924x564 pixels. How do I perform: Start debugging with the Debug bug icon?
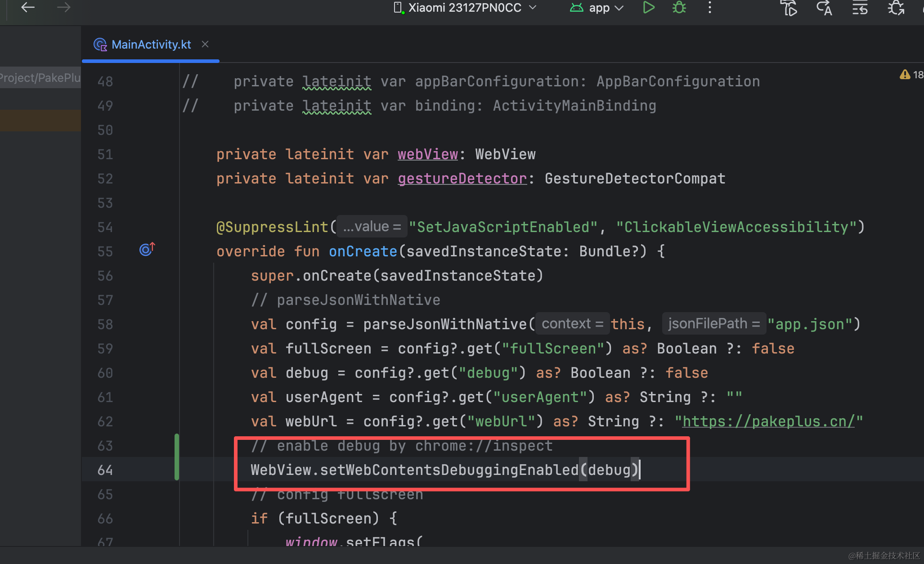coord(679,8)
